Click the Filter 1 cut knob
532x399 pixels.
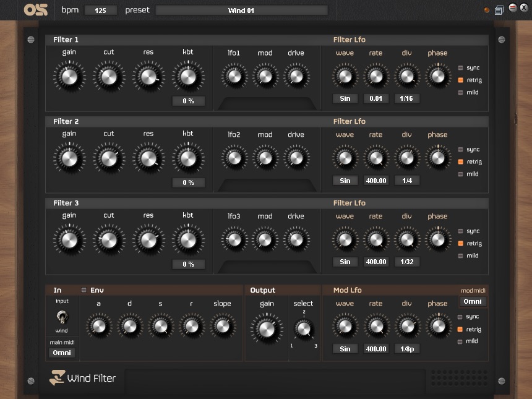coord(109,77)
